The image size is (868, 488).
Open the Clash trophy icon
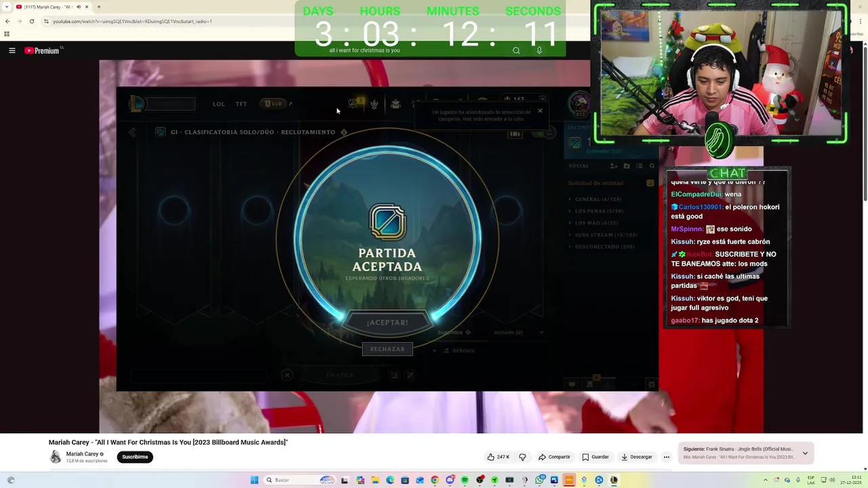tap(353, 103)
